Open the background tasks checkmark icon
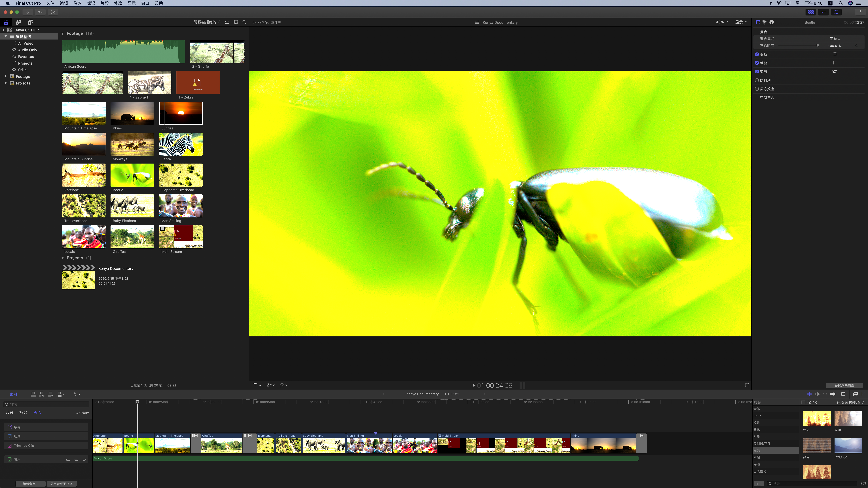 (x=53, y=12)
